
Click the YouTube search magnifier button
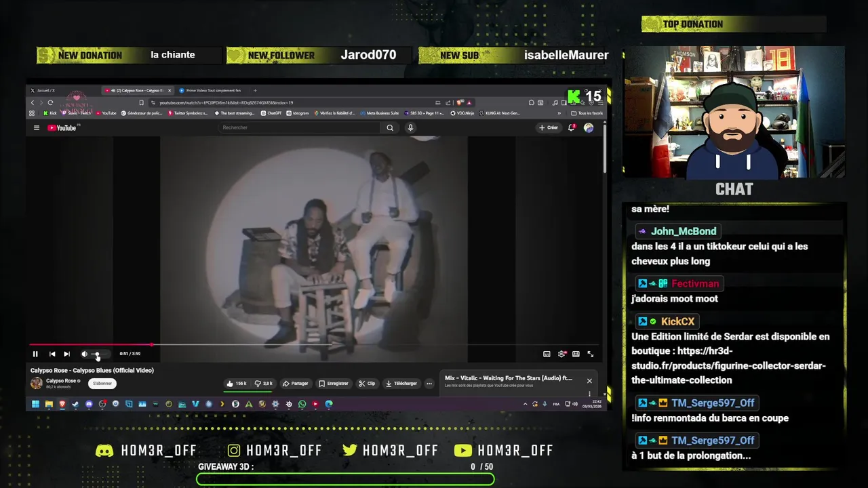click(390, 127)
